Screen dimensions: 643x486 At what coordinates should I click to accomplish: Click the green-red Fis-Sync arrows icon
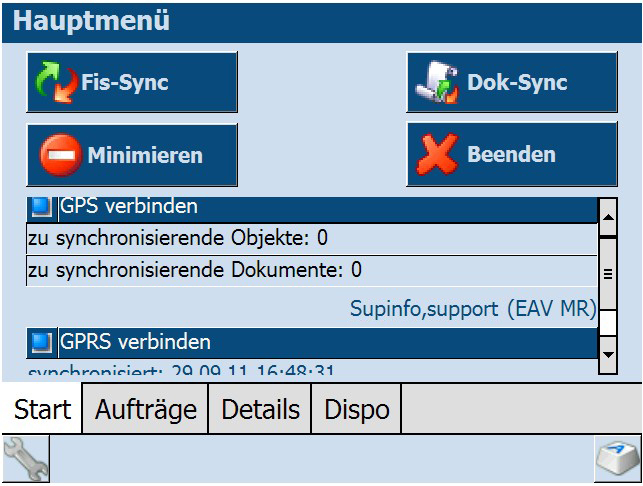(x=57, y=82)
